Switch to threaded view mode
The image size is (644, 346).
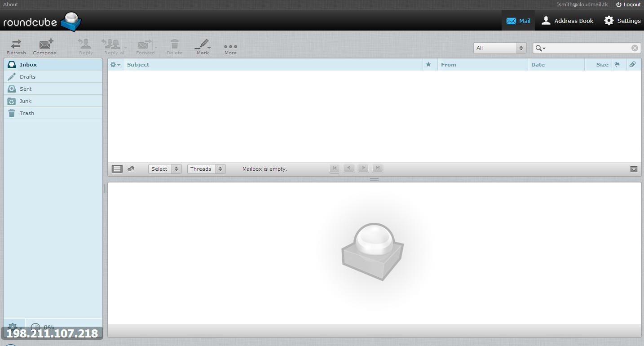point(131,169)
